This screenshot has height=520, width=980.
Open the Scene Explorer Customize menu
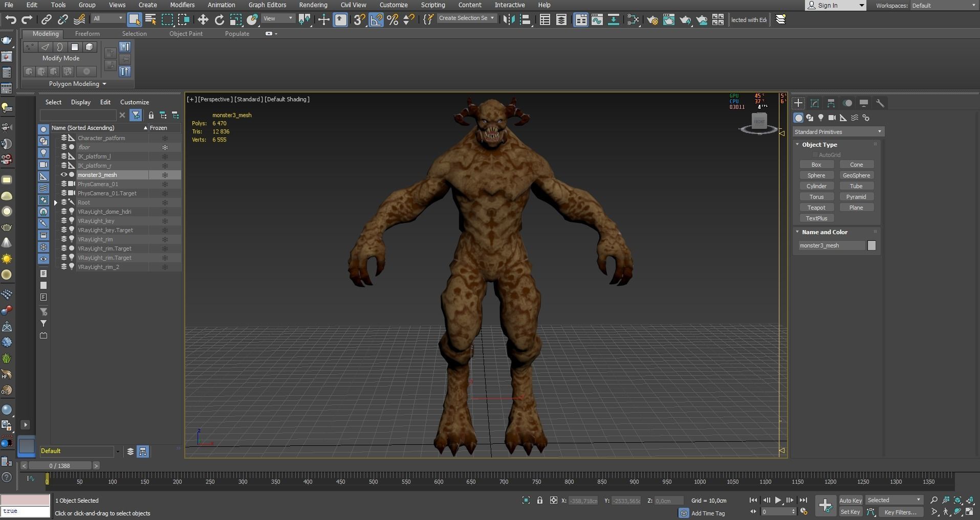(x=135, y=102)
